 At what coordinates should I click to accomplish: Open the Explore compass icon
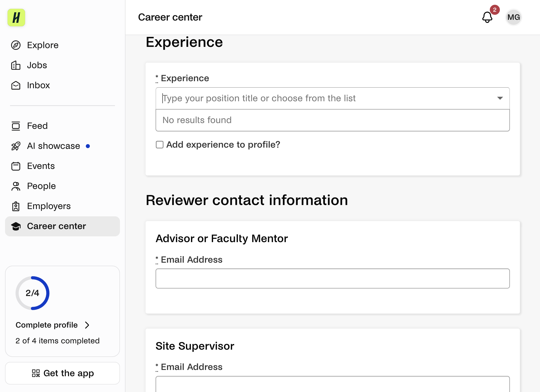coord(16,45)
